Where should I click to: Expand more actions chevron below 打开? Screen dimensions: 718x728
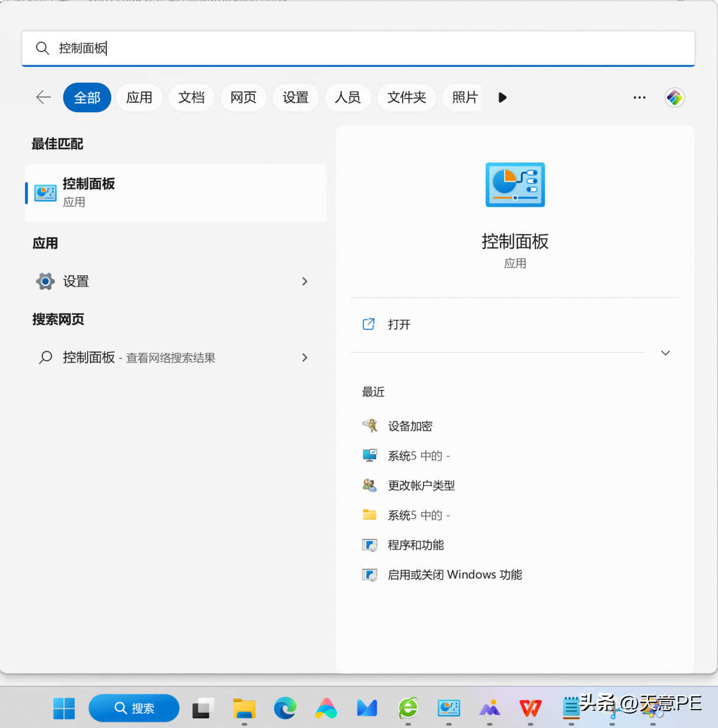coord(665,353)
